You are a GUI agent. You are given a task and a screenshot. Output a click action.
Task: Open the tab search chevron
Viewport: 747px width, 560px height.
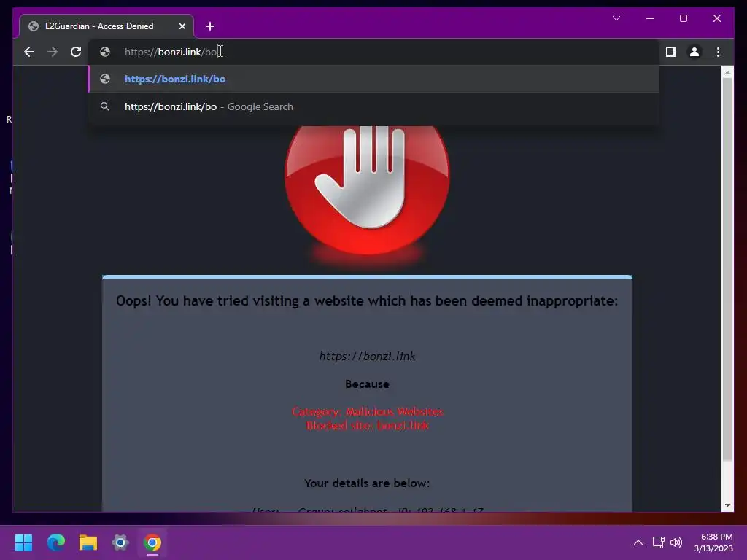click(616, 18)
